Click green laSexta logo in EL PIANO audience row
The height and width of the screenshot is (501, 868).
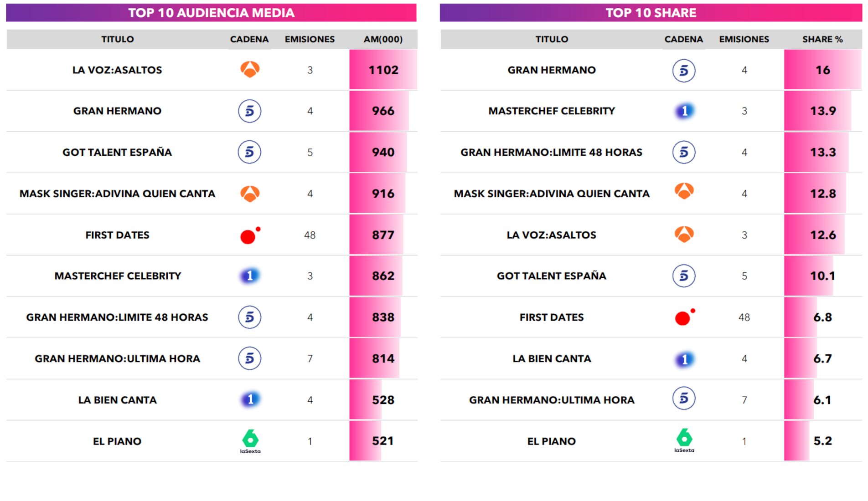250,440
